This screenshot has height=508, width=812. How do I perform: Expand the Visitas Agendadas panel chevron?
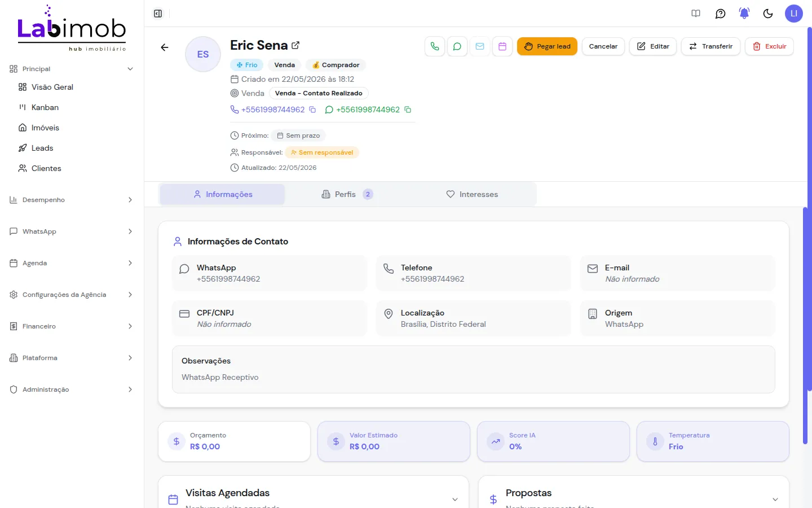tap(455, 500)
